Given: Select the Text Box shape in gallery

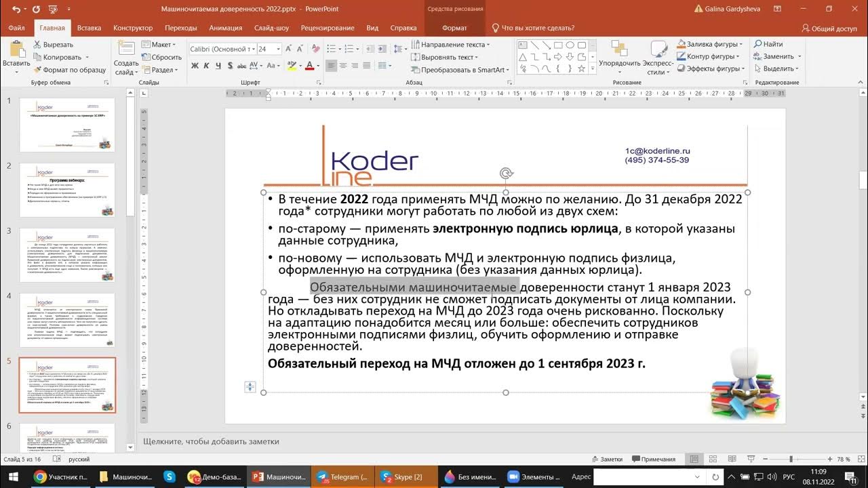Looking at the screenshot, I should (523, 45).
